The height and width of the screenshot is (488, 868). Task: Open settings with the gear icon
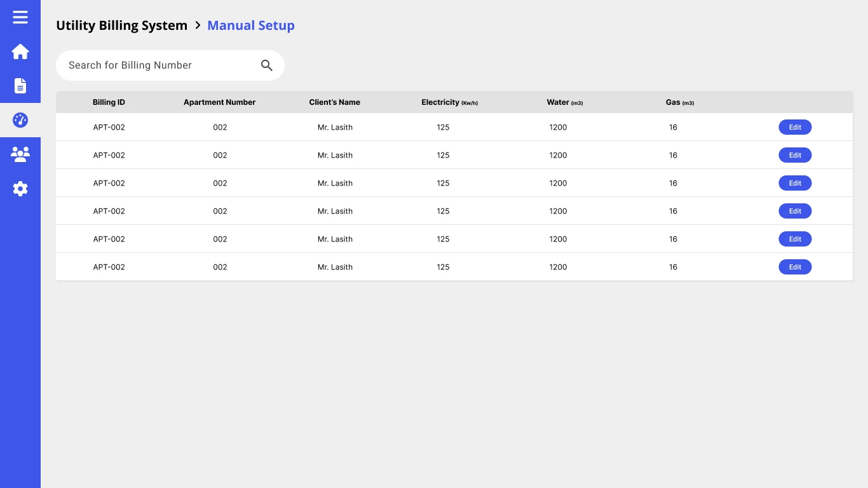tap(20, 189)
